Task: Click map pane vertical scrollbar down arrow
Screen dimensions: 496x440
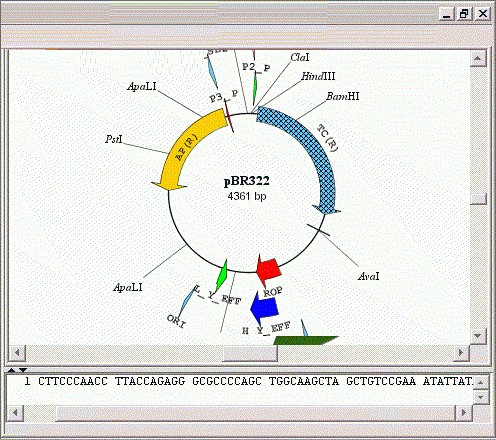Action: click(478, 336)
